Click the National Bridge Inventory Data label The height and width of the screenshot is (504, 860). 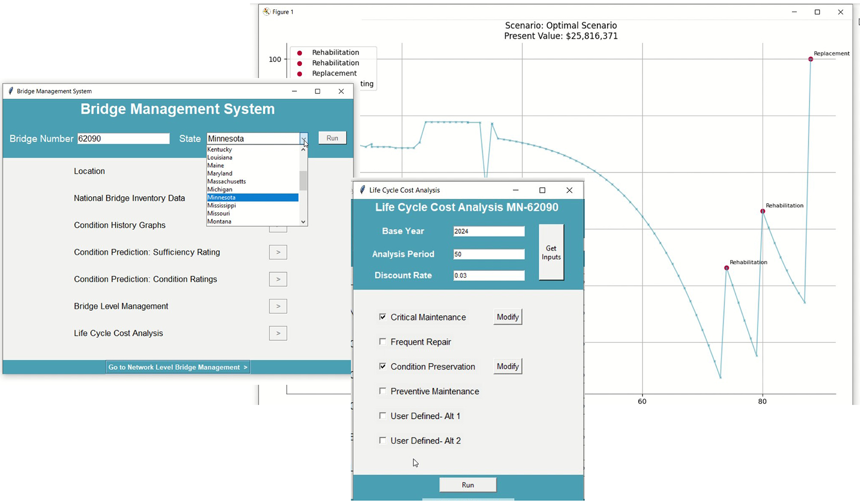tap(129, 198)
